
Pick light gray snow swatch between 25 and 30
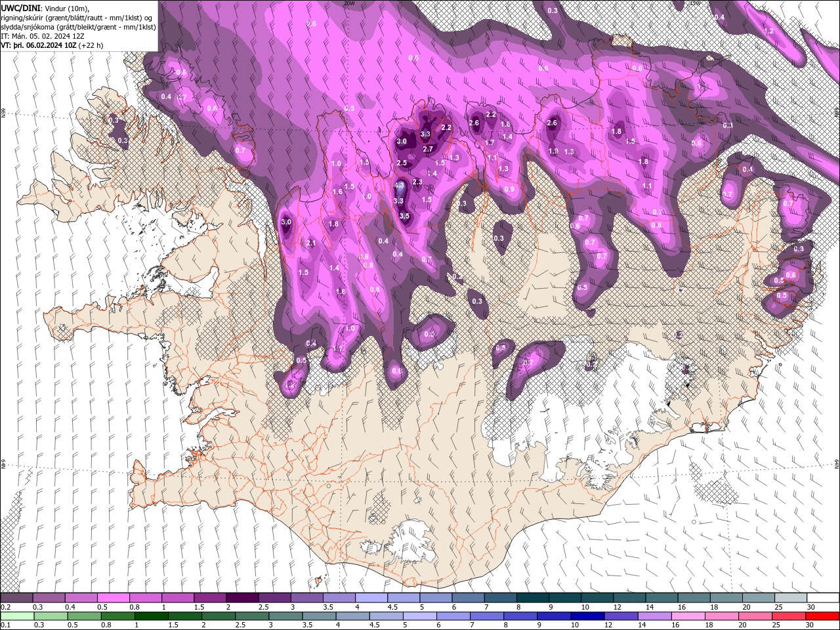[790, 598]
